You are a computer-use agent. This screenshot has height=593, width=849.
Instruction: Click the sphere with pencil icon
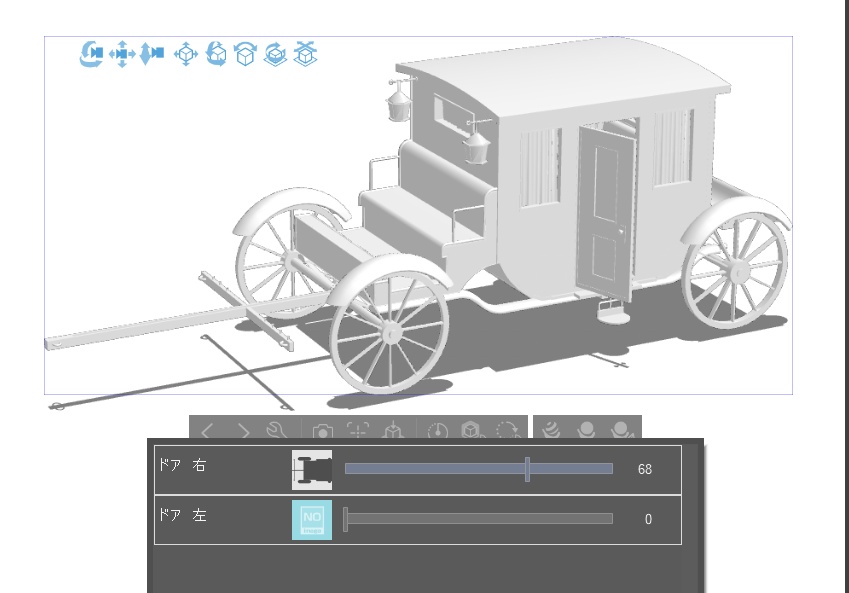click(623, 430)
